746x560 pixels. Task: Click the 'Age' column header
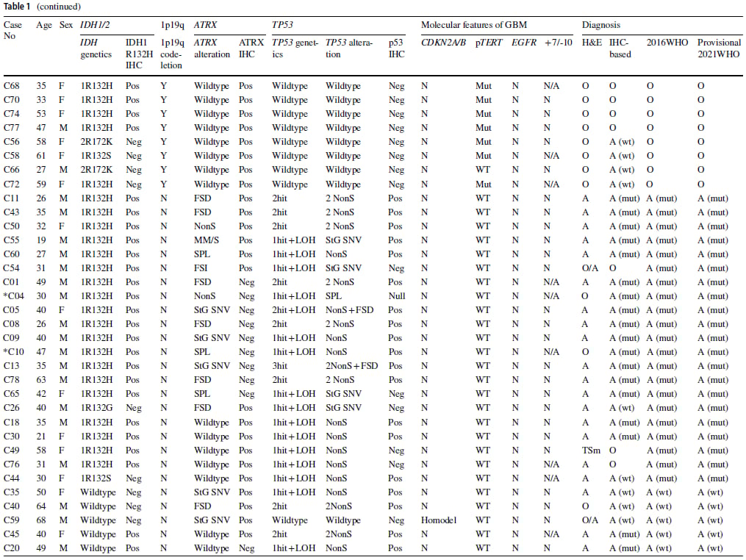pos(44,24)
